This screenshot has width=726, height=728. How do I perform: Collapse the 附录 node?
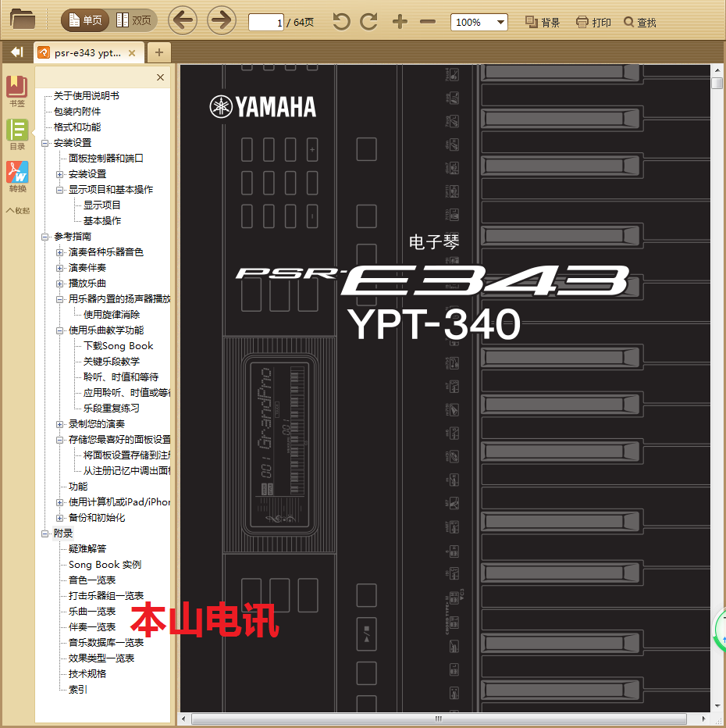point(45,534)
